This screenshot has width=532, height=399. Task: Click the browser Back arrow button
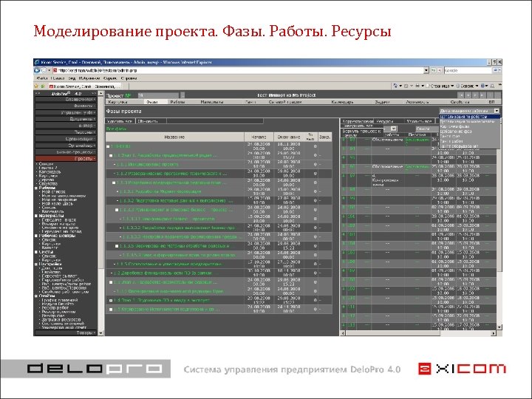[37, 70]
